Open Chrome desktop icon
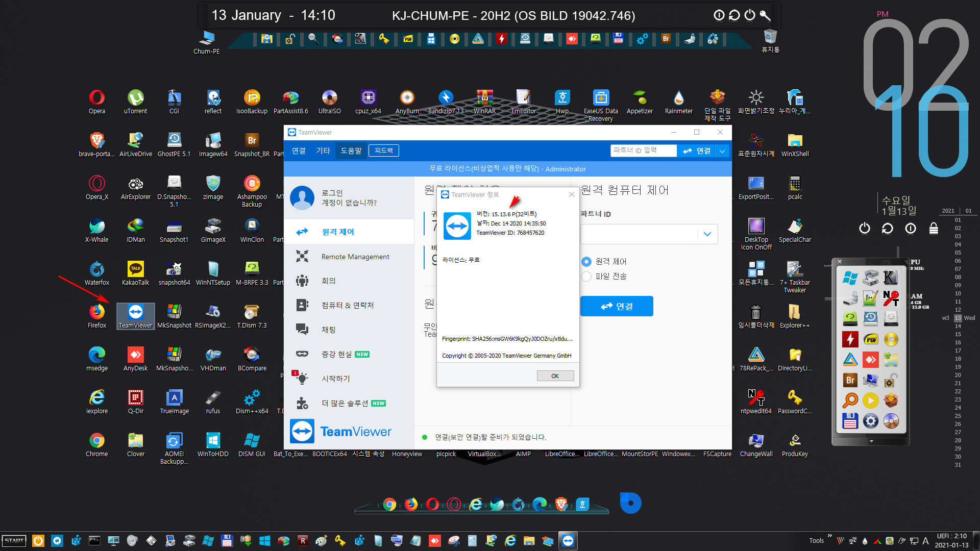Screen dimensions: 980x551 click(97, 444)
